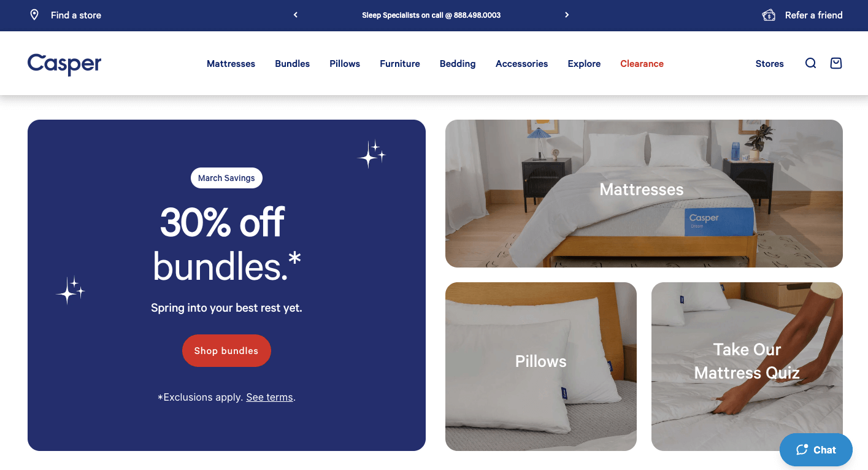
Task: Select Pillows in the navigation bar
Action: pyautogui.click(x=345, y=63)
